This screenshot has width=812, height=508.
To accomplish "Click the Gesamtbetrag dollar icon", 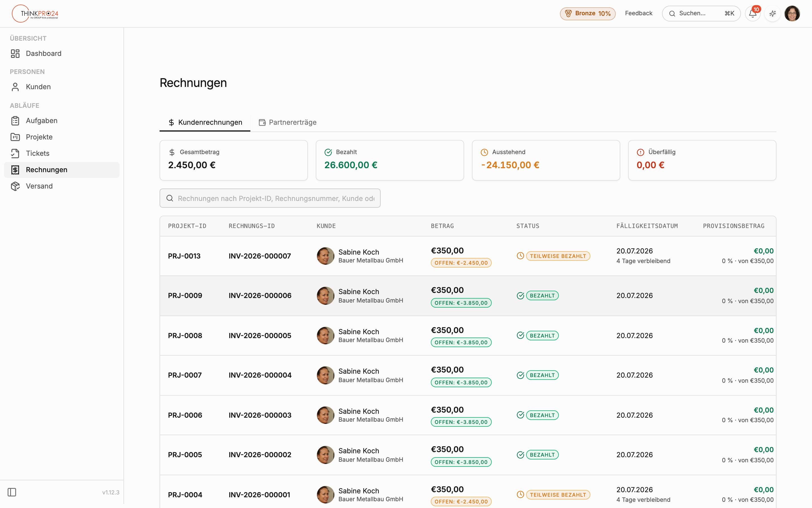I will click(x=172, y=152).
